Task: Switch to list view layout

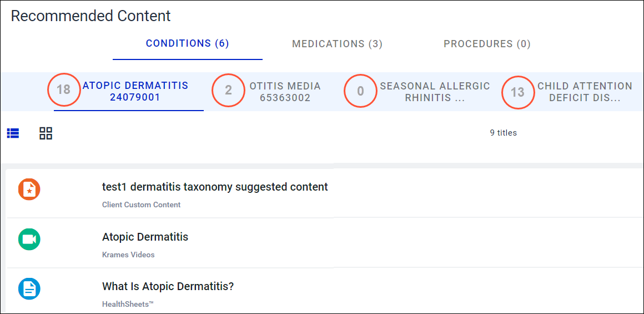Action: 13,133
